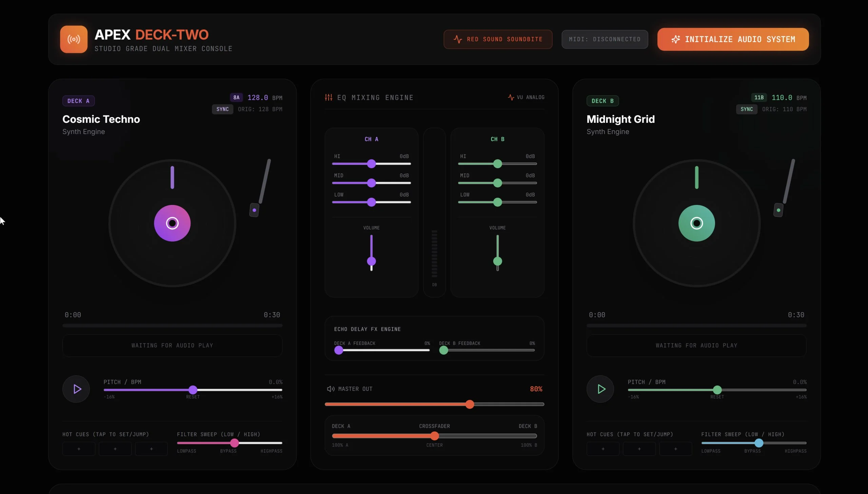
Task: Play Deck A track
Action: pos(76,389)
